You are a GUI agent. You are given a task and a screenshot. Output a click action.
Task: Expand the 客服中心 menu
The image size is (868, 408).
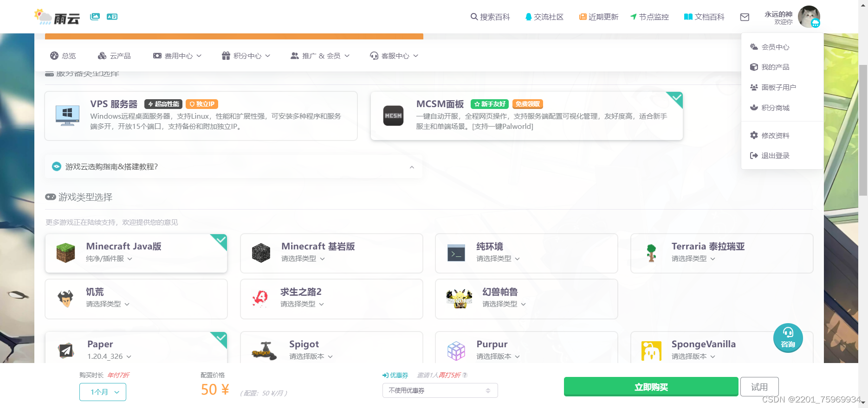[x=394, y=56]
